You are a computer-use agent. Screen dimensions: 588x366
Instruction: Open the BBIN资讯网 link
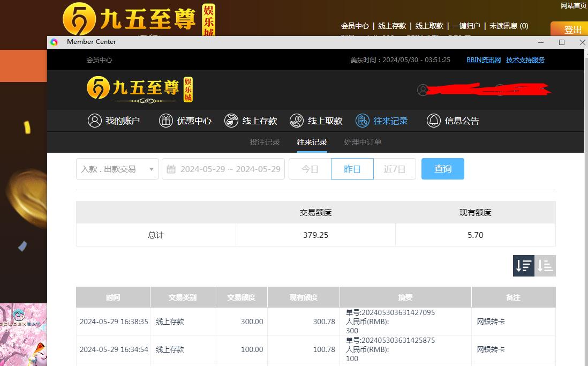pos(483,59)
